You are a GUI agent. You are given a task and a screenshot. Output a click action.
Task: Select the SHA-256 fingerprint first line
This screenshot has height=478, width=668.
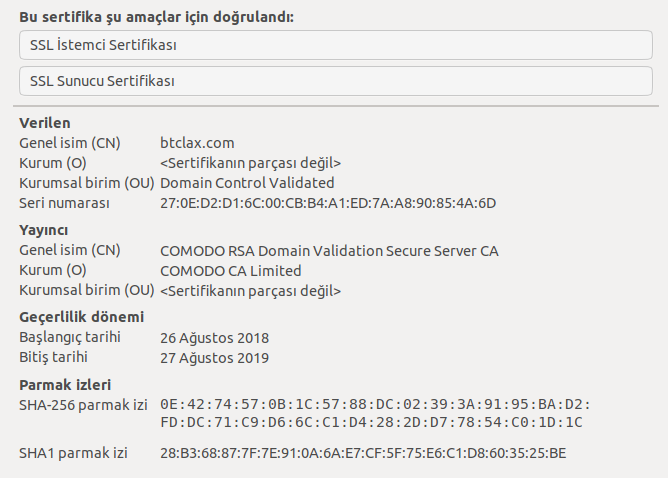click(x=375, y=404)
